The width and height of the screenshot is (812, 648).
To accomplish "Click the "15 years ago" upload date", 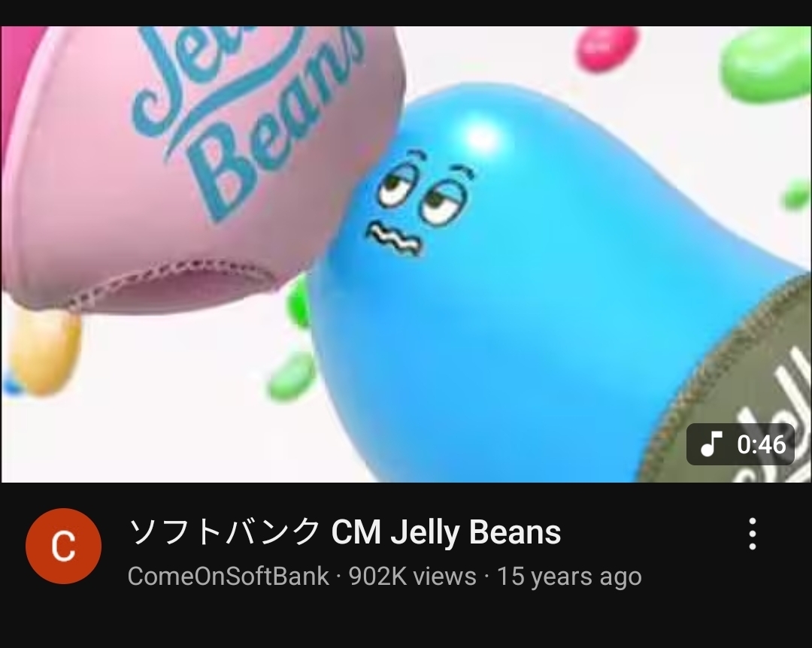I will click(x=569, y=576).
